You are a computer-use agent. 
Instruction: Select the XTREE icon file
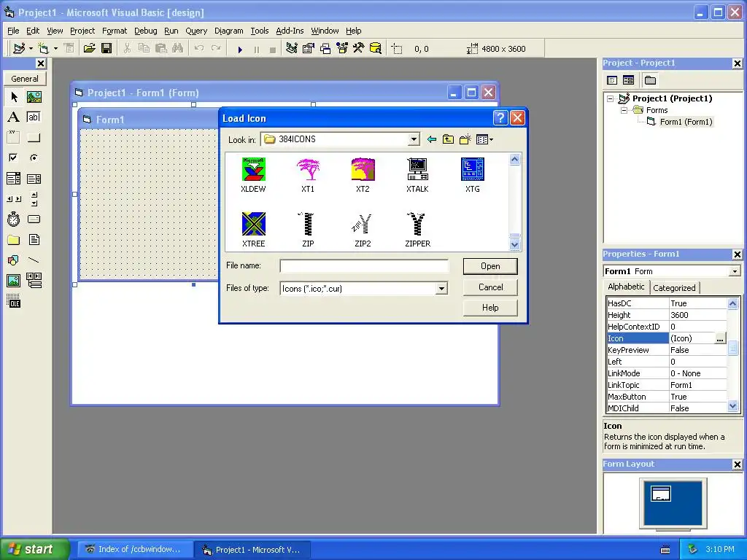[x=253, y=230]
